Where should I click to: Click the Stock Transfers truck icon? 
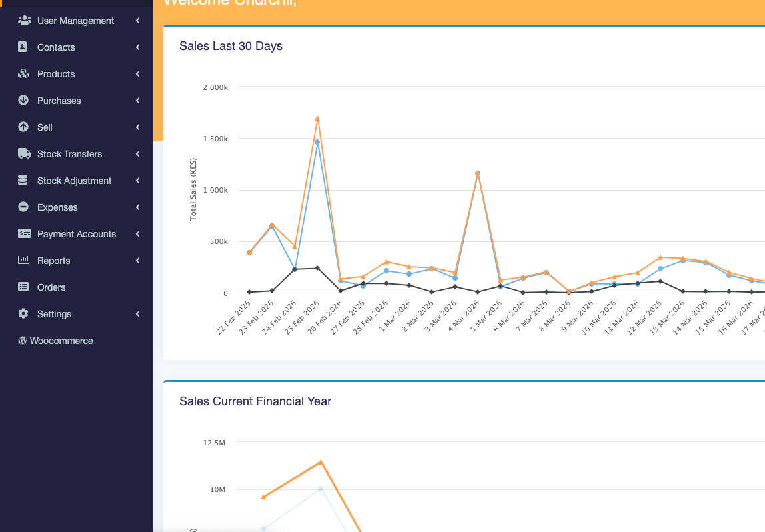point(24,154)
